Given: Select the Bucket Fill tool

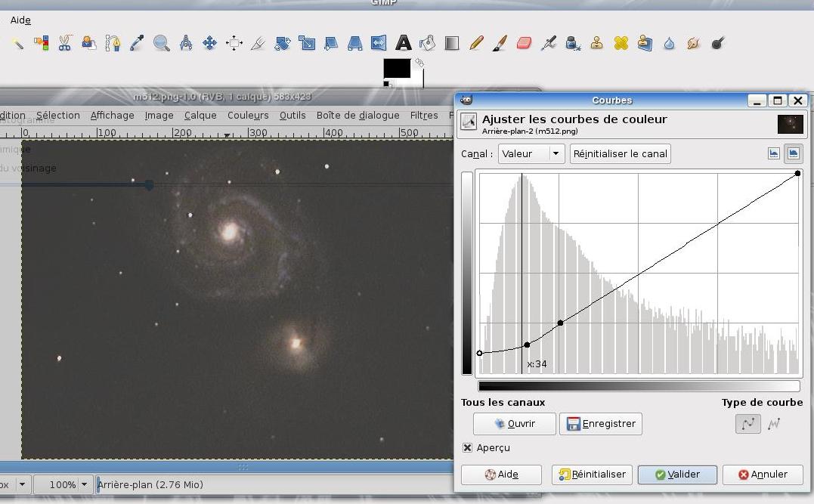Looking at the screenshot, I should 428,43.
